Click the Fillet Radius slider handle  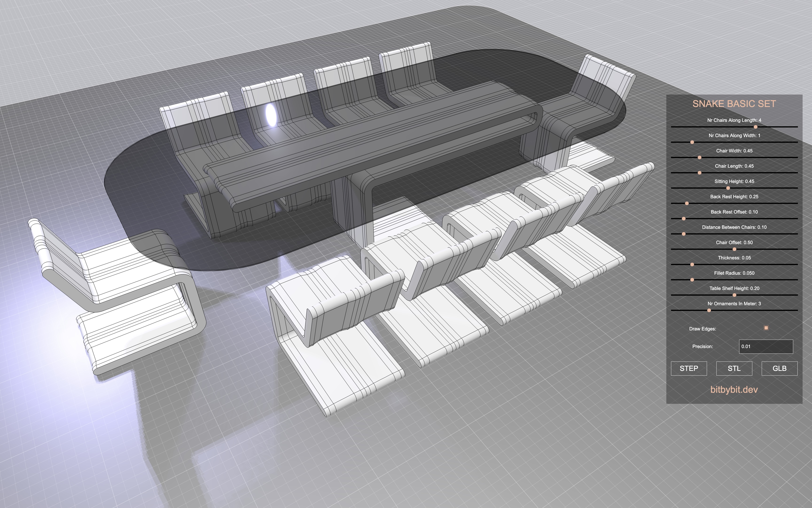pyautogui.click(x=692, y=280)
